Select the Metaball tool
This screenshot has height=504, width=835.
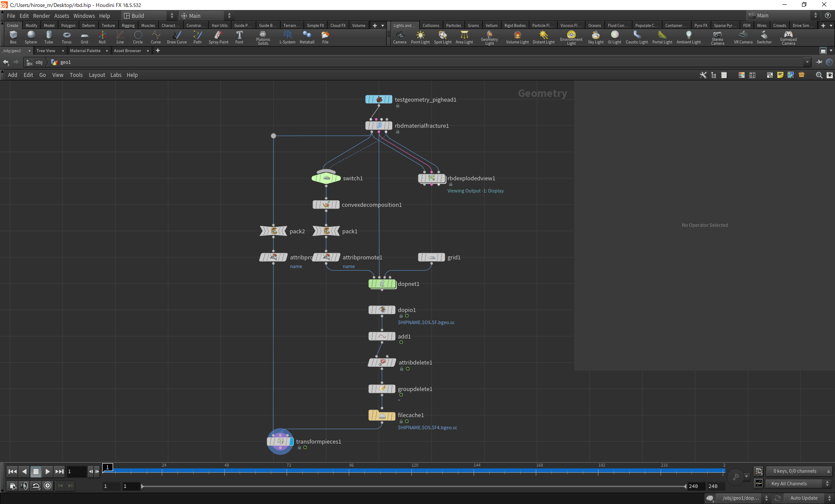tap(307, 37)
